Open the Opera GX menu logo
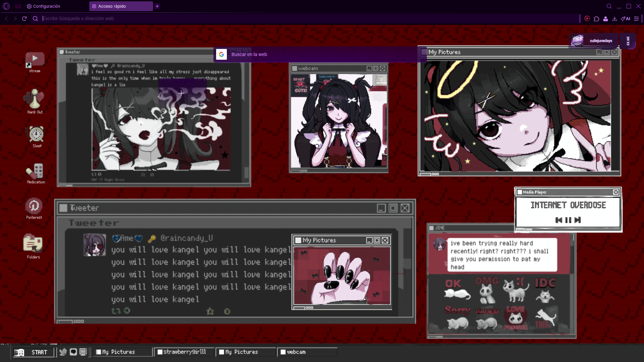This screenshot has height=362, width=644. 6,6
